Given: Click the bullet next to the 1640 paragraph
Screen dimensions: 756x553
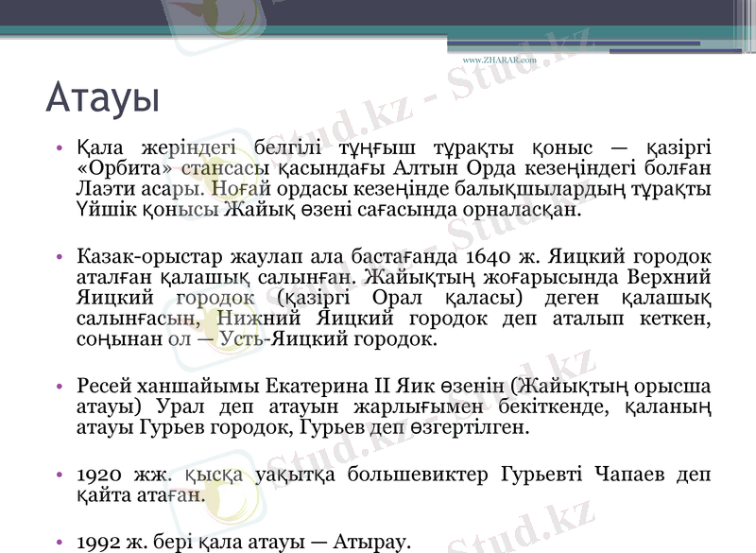Looking at the screenshot, I should [59, 257].
